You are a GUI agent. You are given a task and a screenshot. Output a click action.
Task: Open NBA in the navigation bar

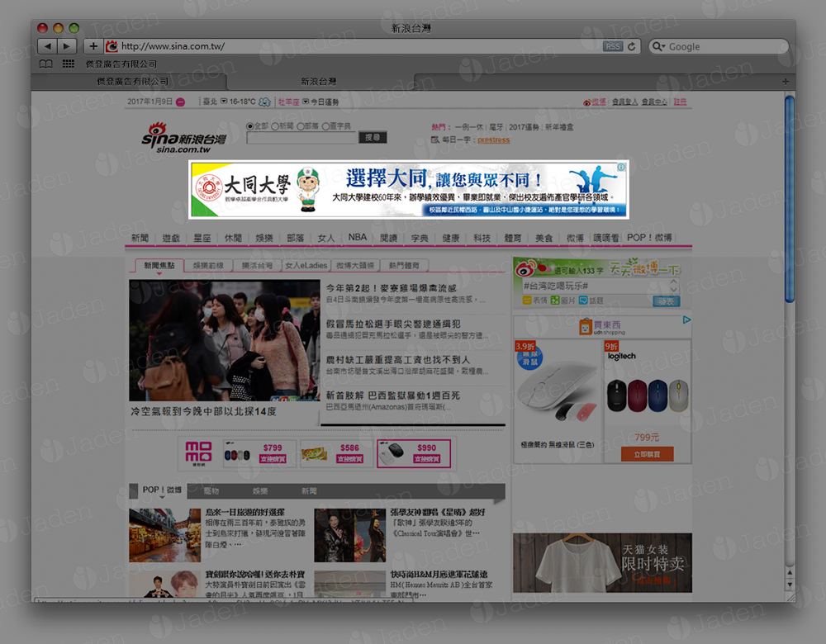357,238
